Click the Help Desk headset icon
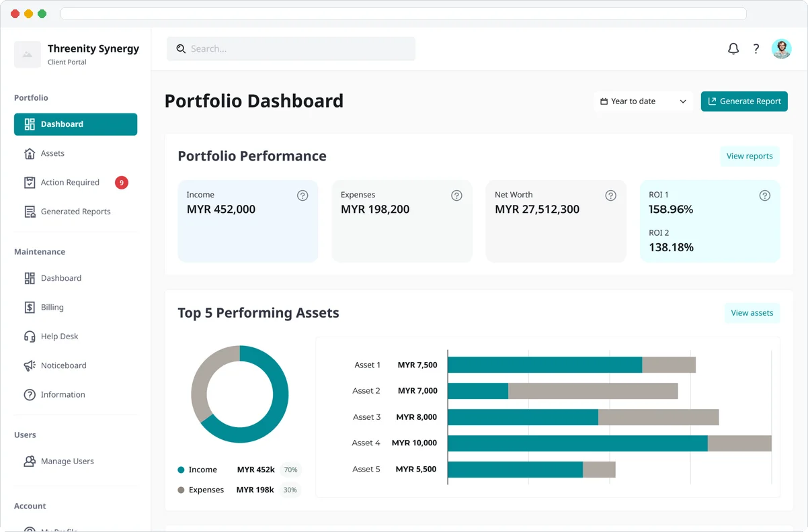The height and width of the screenshot is (532, 808). click(x=30, y=337)
